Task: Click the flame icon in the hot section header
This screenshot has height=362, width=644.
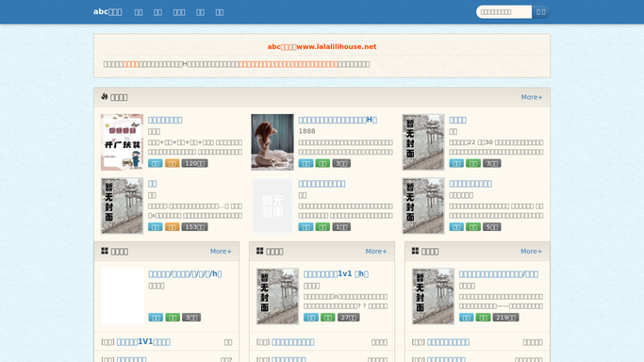Action: click(105, 96)
